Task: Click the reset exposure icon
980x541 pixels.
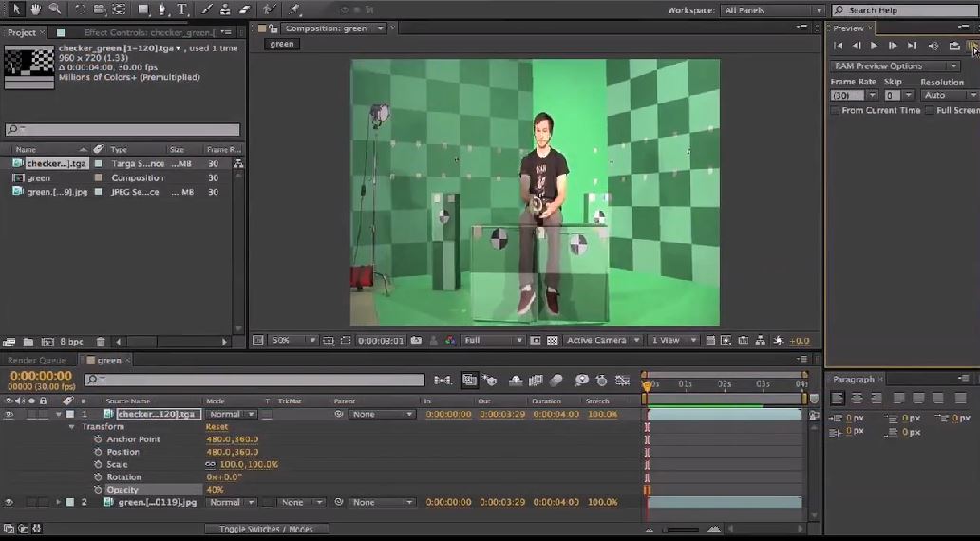Action: [x=778, y=341]
